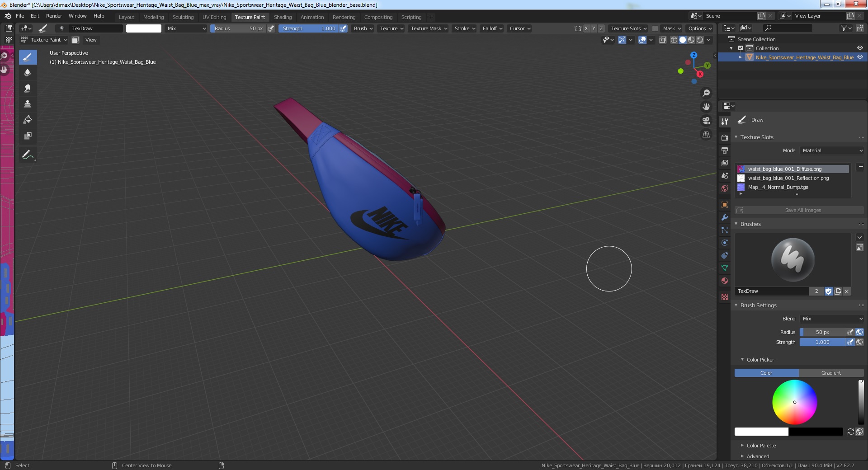The image size is (868, 470).
Task: Open the Object Data mesh tab
Action: click(x=725, y=268)
